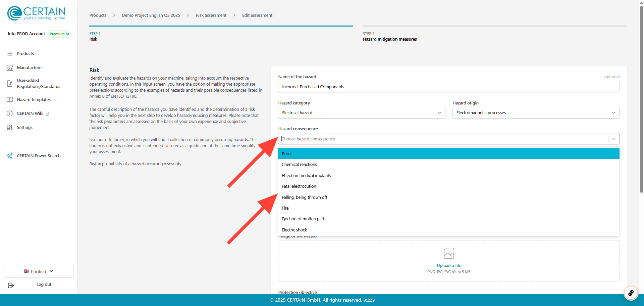Click Info PROD Account label
644x306 pixels.
pyautogui.click(x=26, y=34)
